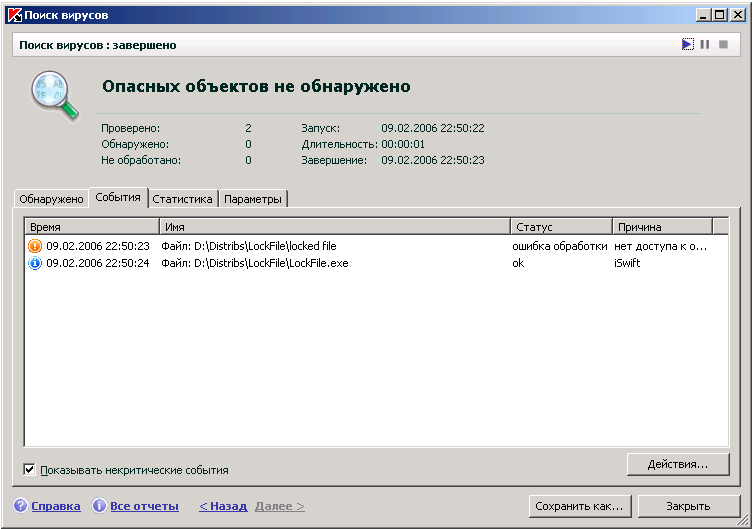The height and width of the screenshot is (529, 752).
Task: Sort by the Имя column header
Action: tap(335, 227)
